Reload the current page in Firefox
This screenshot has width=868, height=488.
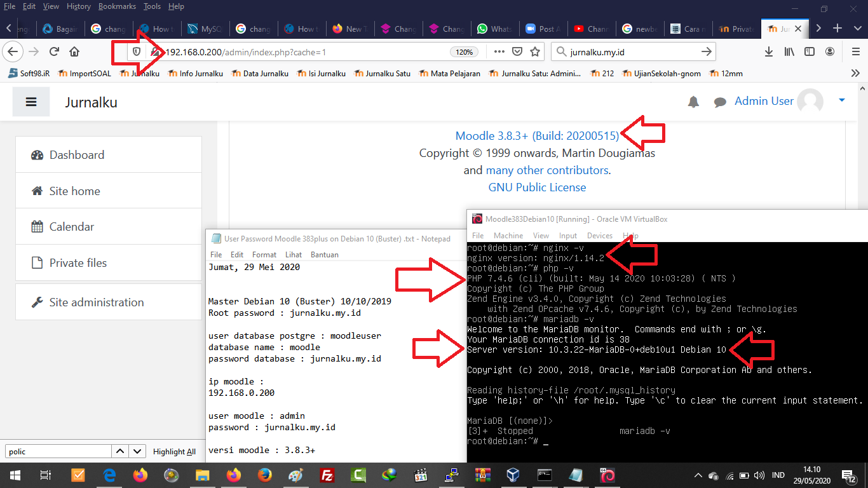(x=54, y=51)
